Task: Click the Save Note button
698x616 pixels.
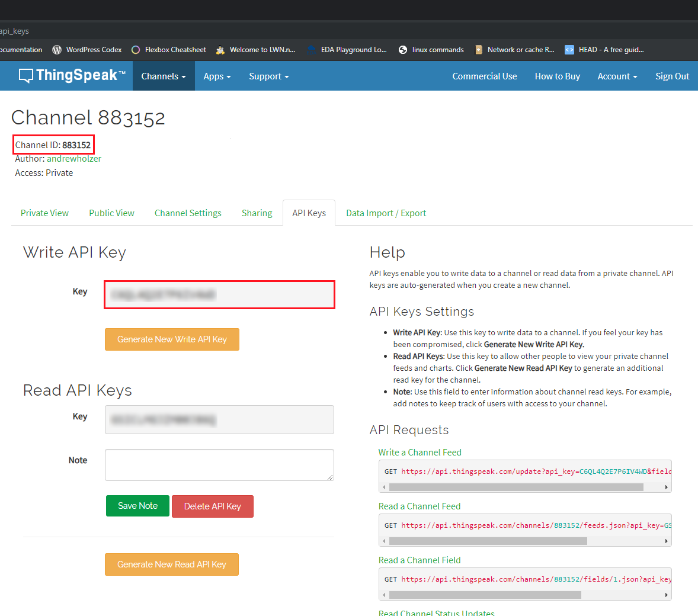Action: click(137, 506)
